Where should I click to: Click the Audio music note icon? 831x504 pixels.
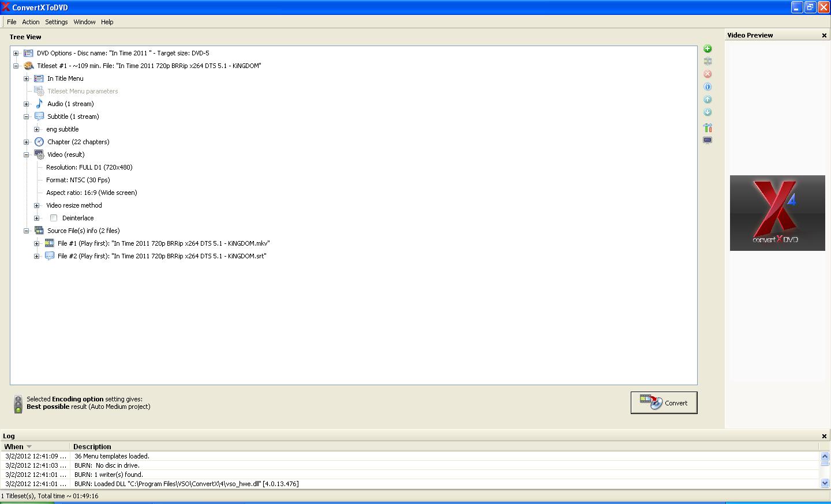39,104
